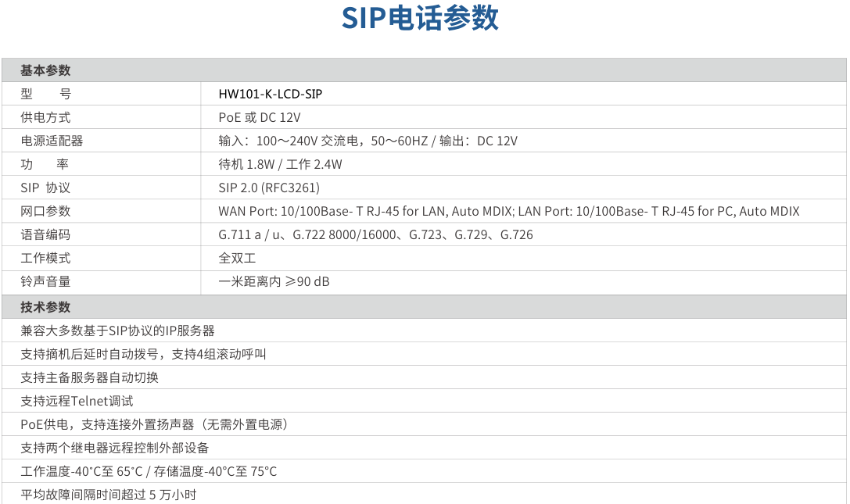Click the 100～240V power input value
This screenshot has height=504, width=850.
[x=368, y=141]
